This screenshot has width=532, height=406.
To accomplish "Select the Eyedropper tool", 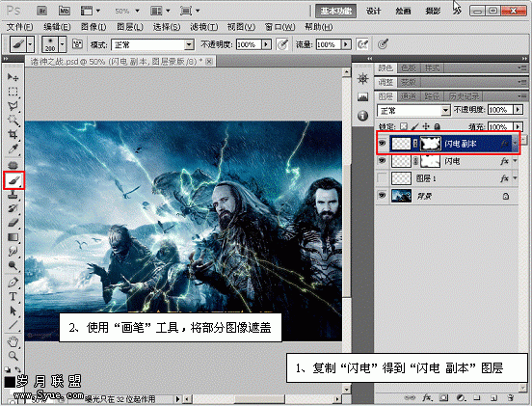I will (13, 149).
